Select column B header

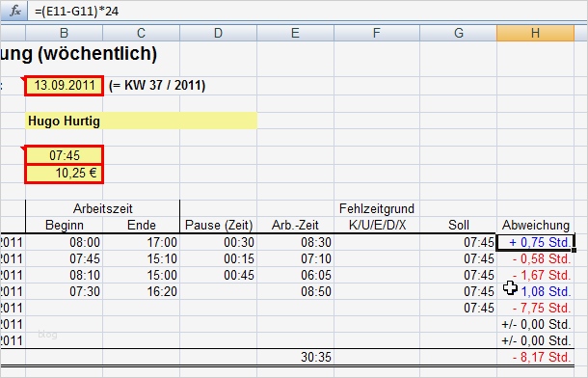[x=65, y=33]
